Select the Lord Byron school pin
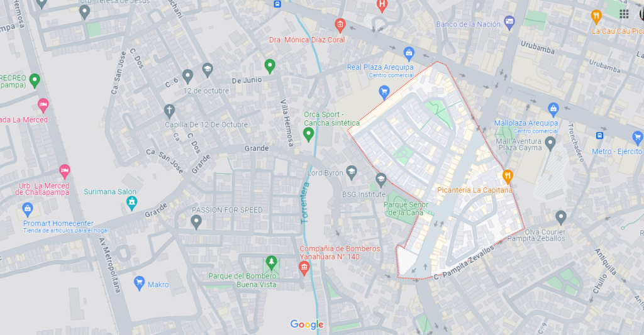The image size is (644, 335). click(x=351, y=173)
